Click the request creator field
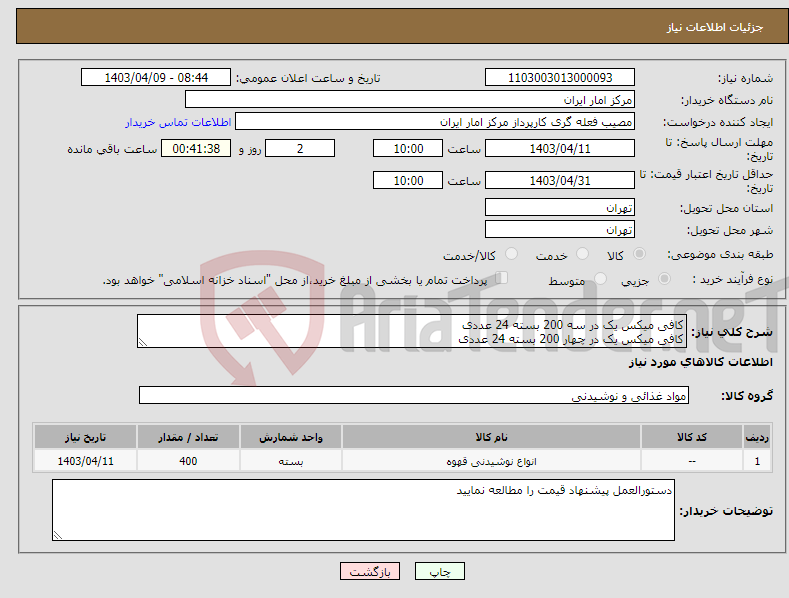Image resolution: width=789 pixels, height=598 pixels. tap(435, 122)
